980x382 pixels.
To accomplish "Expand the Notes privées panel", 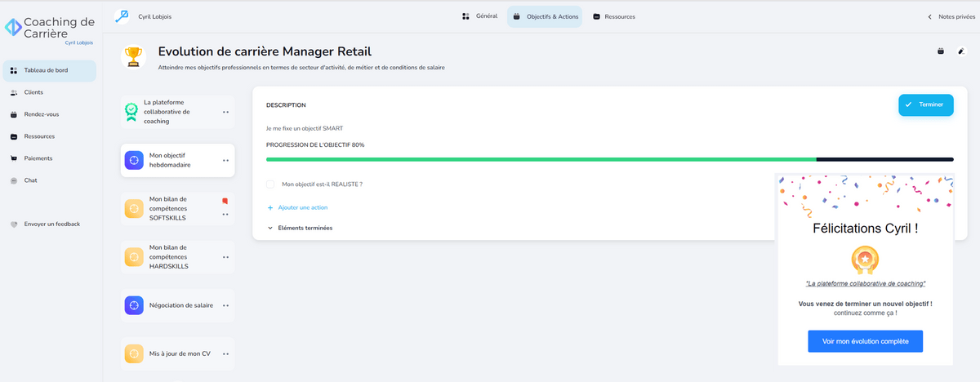I will point(951,16).
